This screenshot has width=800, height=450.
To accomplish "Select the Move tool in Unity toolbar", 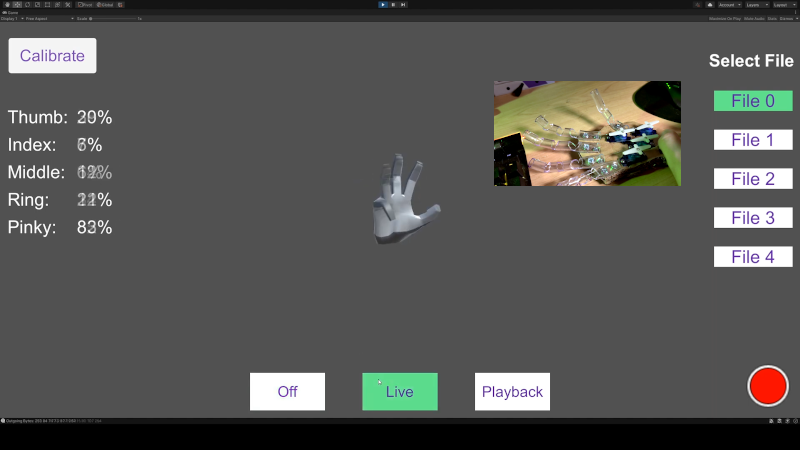I will point(16,5).
